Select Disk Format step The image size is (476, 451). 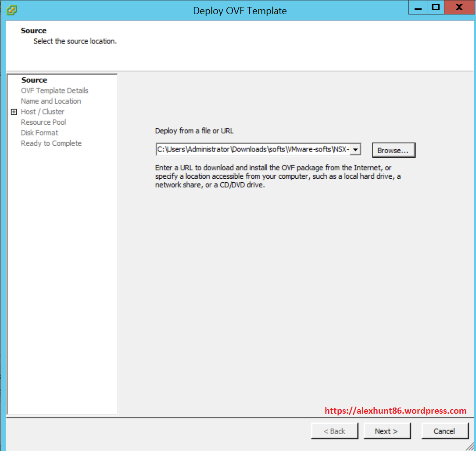point(39,133)
